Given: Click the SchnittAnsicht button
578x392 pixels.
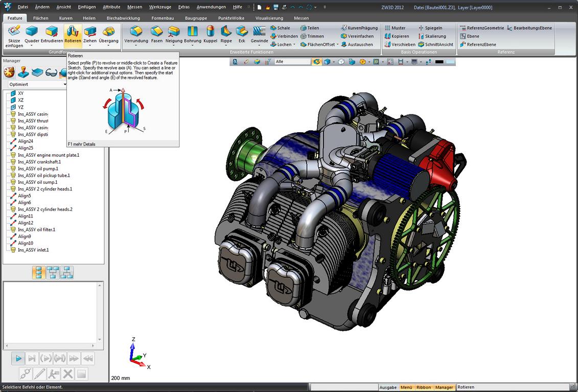Looking at the screenshot, I should coord(436,44).
